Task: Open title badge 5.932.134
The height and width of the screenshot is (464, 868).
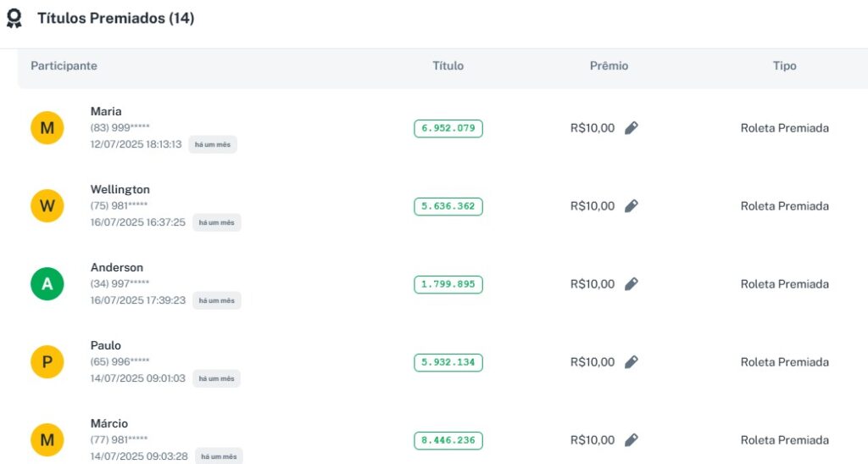Action: (x=448, y=362)
